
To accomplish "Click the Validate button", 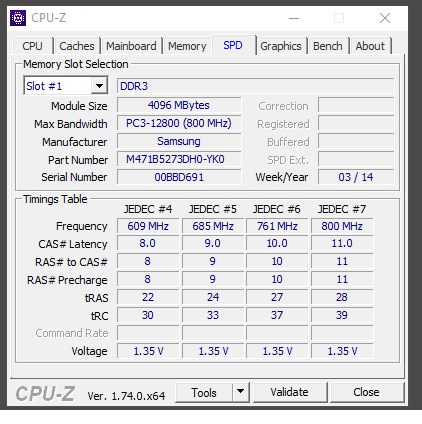I will pyautogui.click(x=289, y=392).
